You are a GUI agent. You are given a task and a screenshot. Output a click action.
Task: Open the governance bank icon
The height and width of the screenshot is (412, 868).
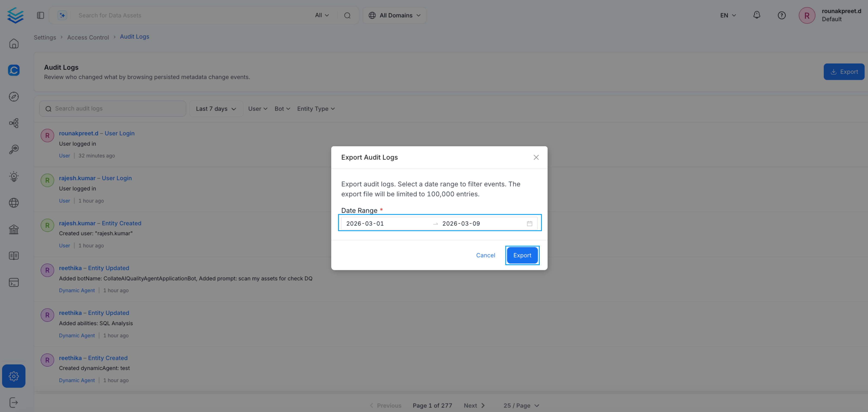click(14, 229)
